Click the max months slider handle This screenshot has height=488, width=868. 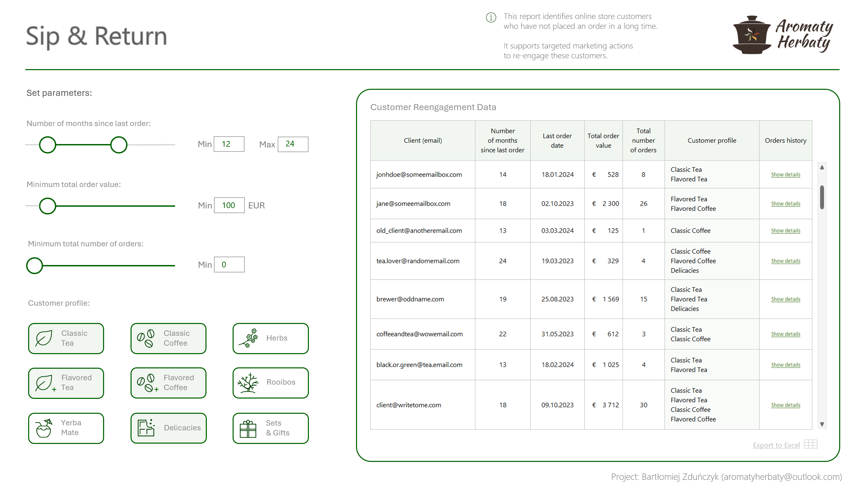119,145
